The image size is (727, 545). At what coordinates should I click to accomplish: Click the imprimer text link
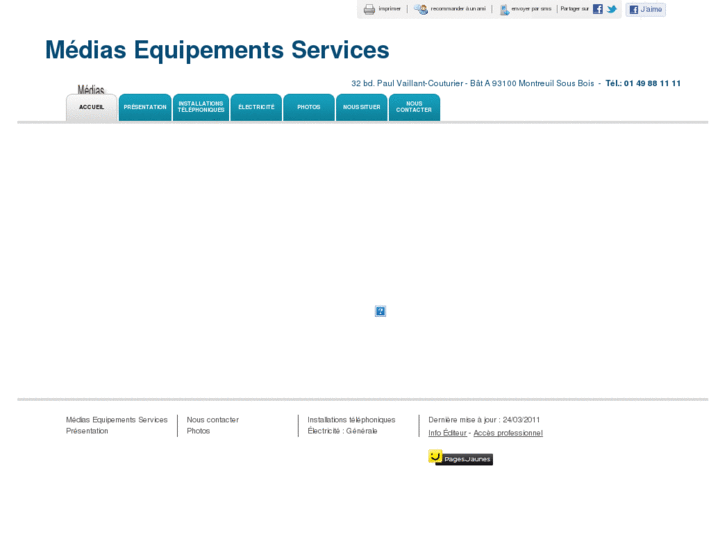[389, 9]
